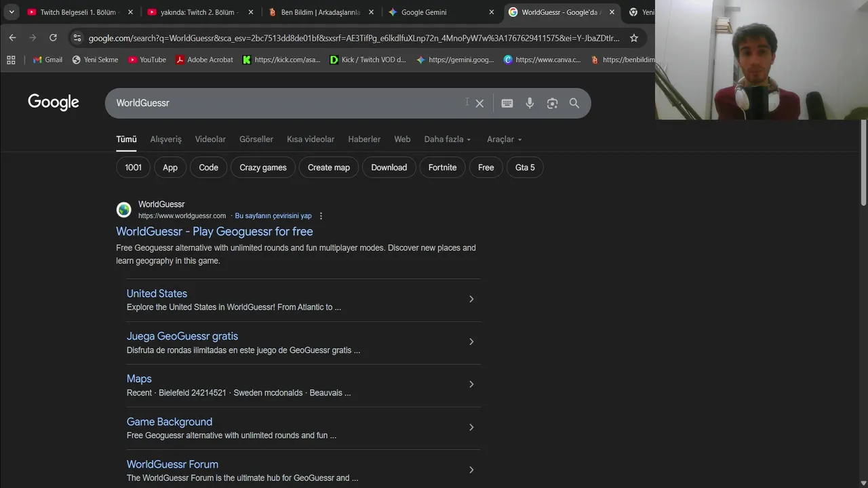Go back with browser back arrow
The width and height of the screenshot is (868, 488).
tap(12, 38)
